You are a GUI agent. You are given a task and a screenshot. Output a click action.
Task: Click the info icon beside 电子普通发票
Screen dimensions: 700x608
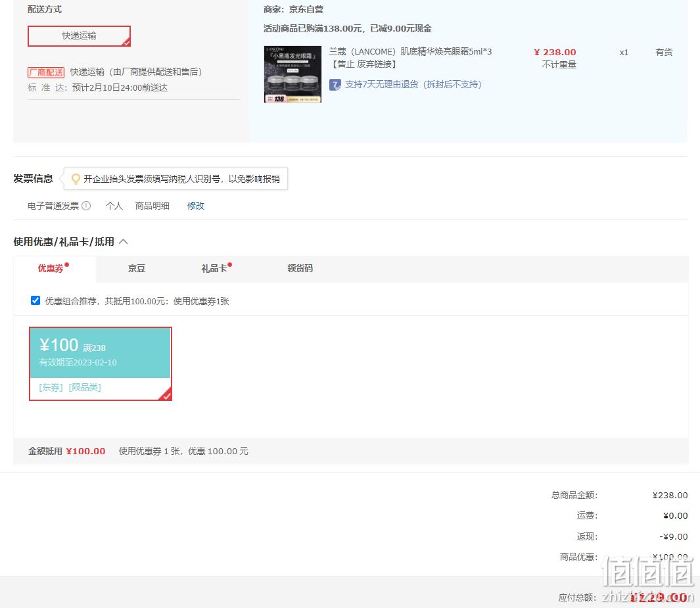[x=86, y=206]
